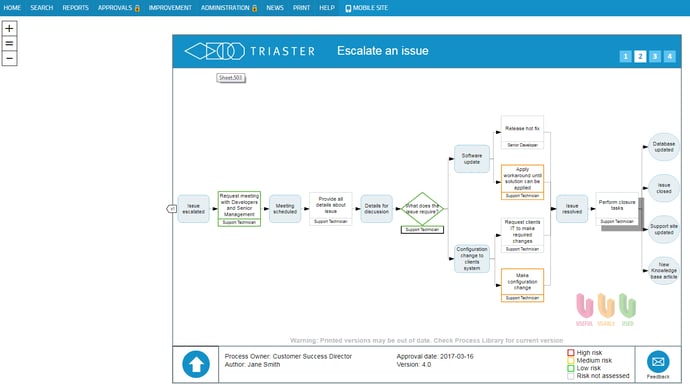Reset zoom with the equals button
The width and height of the screenshot is (690, 387).
click(9, 44)
